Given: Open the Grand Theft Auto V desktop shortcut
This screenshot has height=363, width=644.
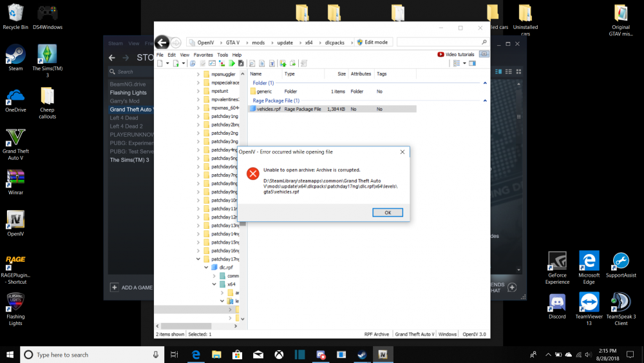Looking at the screenshot, I should [x=15, y=144].
